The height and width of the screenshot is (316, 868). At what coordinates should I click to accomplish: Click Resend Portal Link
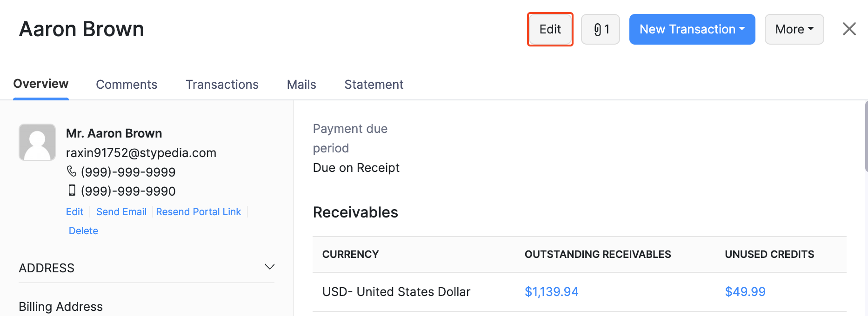pos(199,212)
